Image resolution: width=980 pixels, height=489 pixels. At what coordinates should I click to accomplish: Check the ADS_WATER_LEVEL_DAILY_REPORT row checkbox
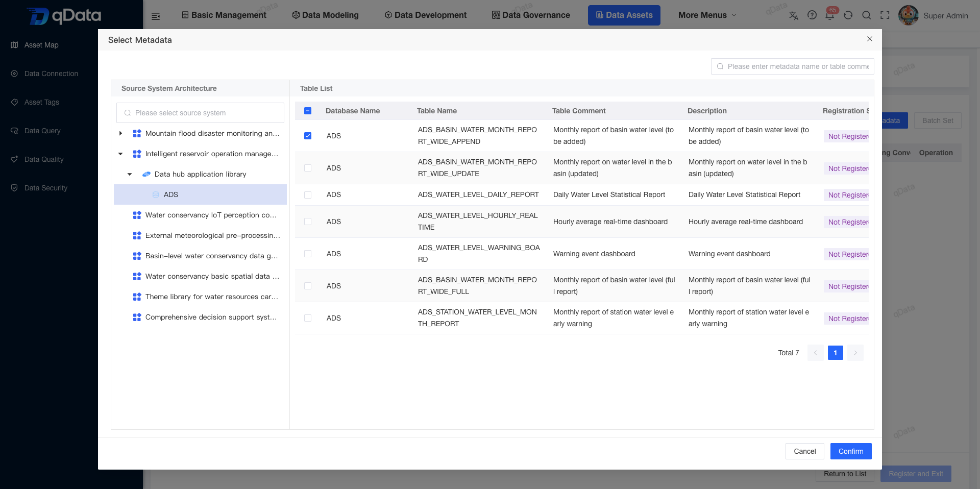tap(308, 195)
